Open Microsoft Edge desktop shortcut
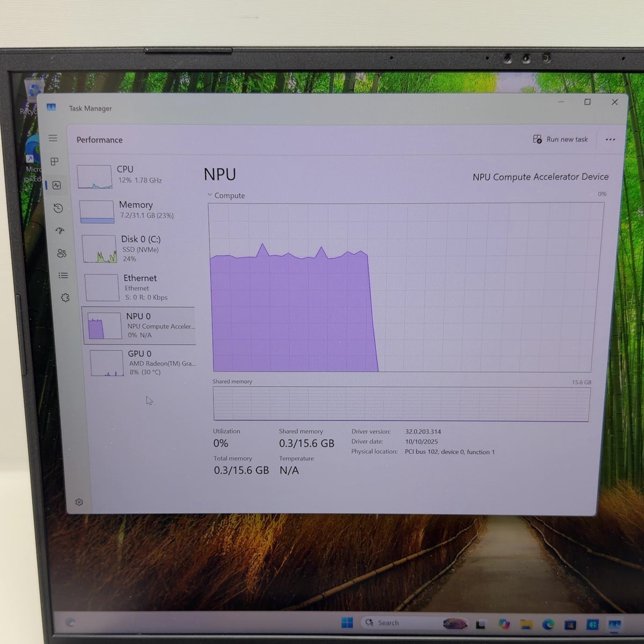 pyautogui.click(x=33, y=158)
